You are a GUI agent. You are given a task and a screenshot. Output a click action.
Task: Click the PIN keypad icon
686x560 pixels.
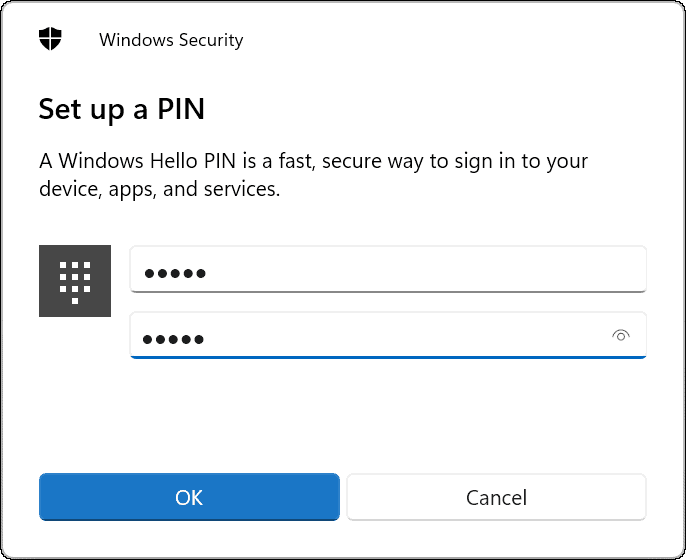point(74,280)
